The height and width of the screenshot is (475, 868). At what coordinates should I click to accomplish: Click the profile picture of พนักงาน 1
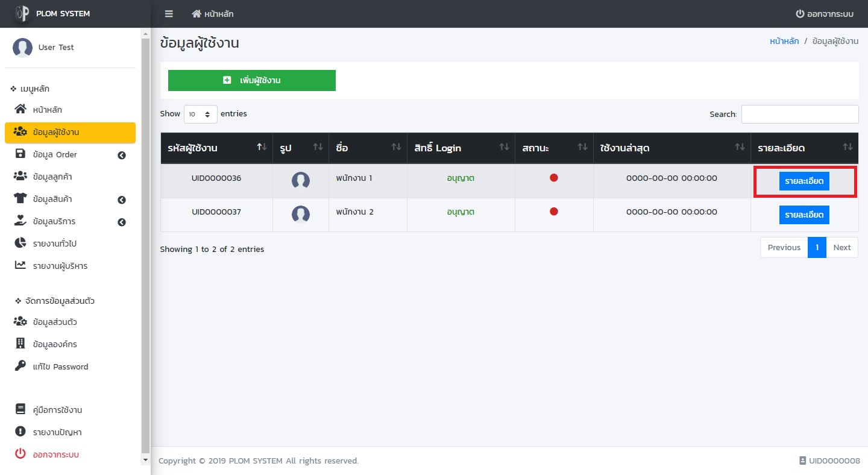pyautogui.click(x=300, y=181)
